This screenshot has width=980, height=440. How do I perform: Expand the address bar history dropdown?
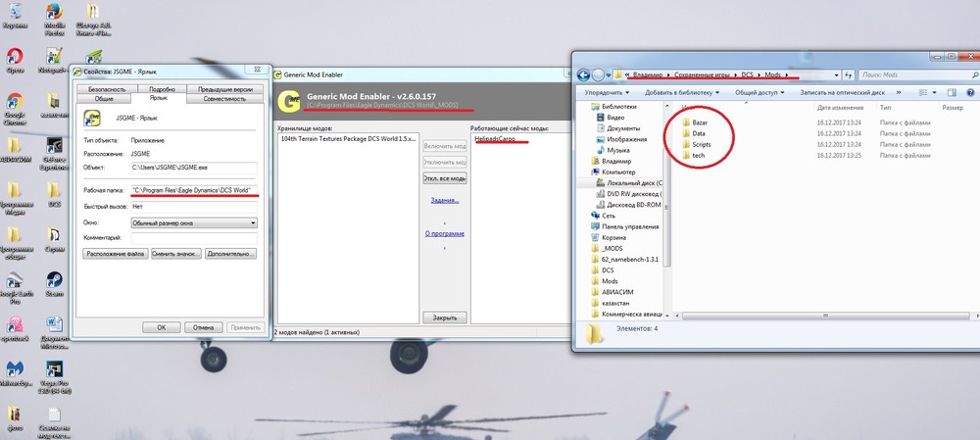pos(837,75)
